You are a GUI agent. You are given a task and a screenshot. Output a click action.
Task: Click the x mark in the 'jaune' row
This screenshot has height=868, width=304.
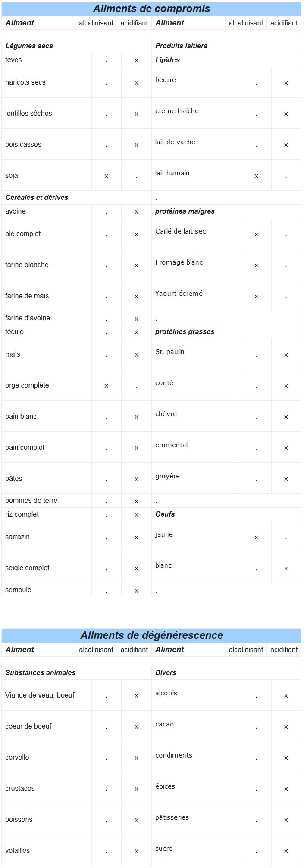pos(256,537)
